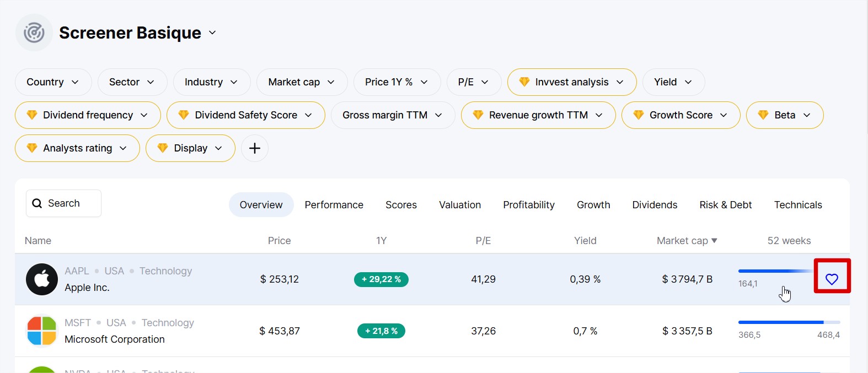Click the Apple company logo

coord(42,279)
